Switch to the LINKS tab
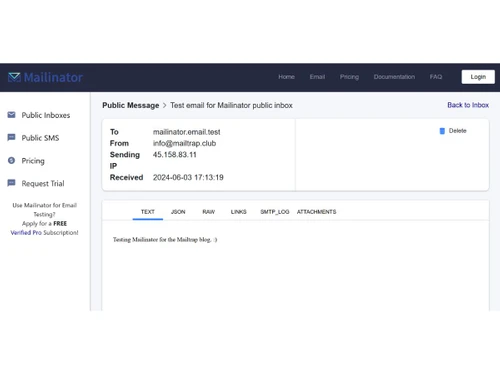Image resolution: width=500 pixels, height=375 pixels. [x=239, y=212]
